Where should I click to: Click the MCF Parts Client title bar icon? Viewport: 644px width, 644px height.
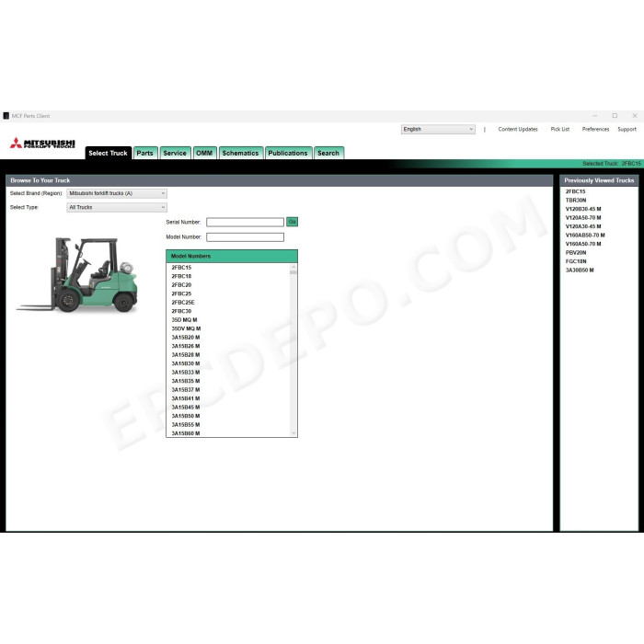coord(6,116)
